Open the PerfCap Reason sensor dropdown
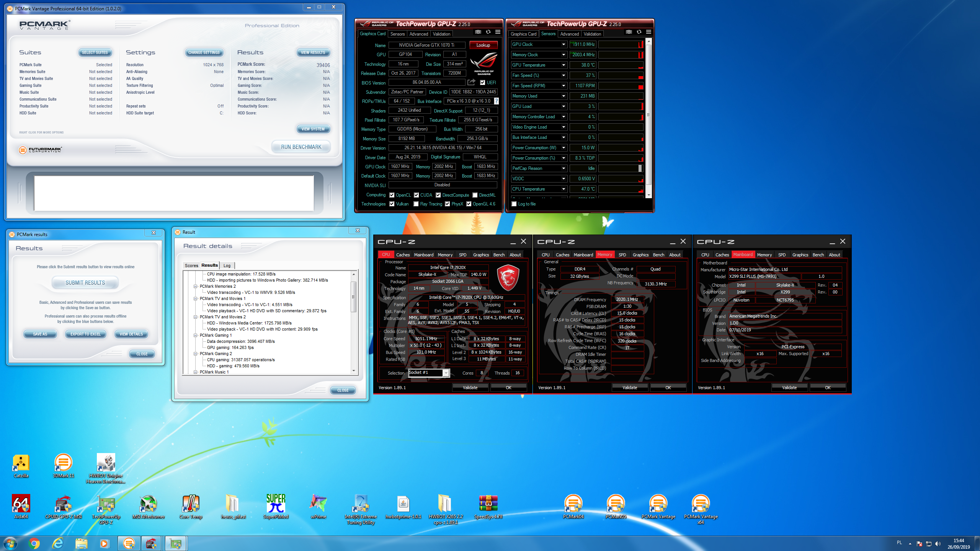980x551 pixels. 563,168
